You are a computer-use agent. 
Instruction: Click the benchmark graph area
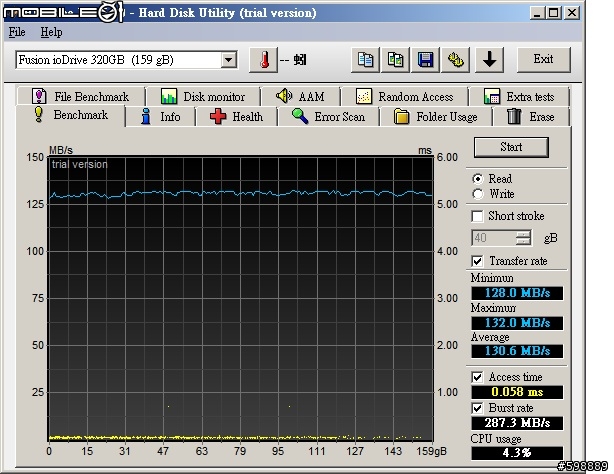coord(240,299)
